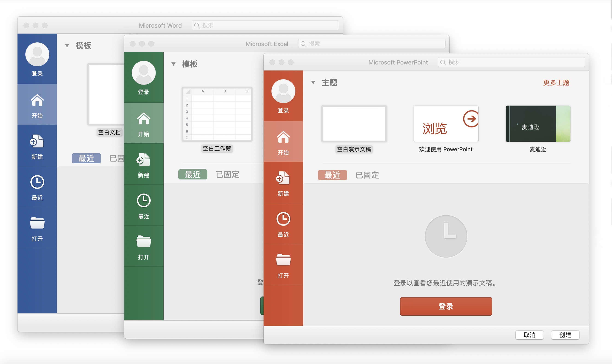Click 登录 text under Excel avatar
This screenshot has height=364, width=612.
coord(144,92)
